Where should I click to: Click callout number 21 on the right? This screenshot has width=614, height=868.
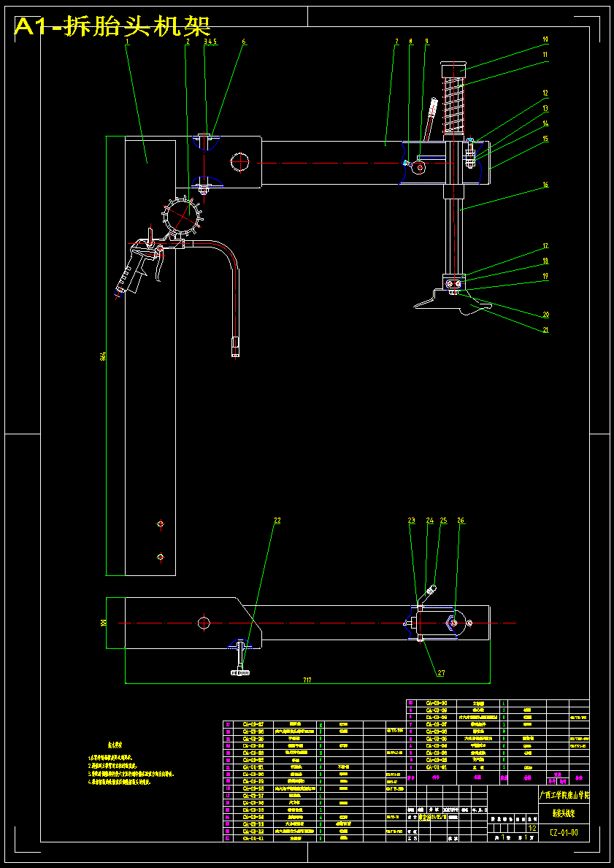click(545, 330)
